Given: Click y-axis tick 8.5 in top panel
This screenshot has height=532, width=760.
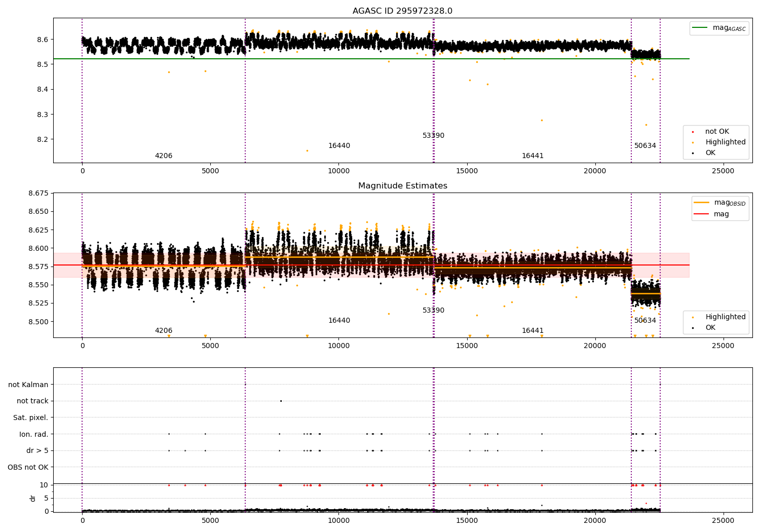Looking at the screenshot, I should [x=42, y=64].
